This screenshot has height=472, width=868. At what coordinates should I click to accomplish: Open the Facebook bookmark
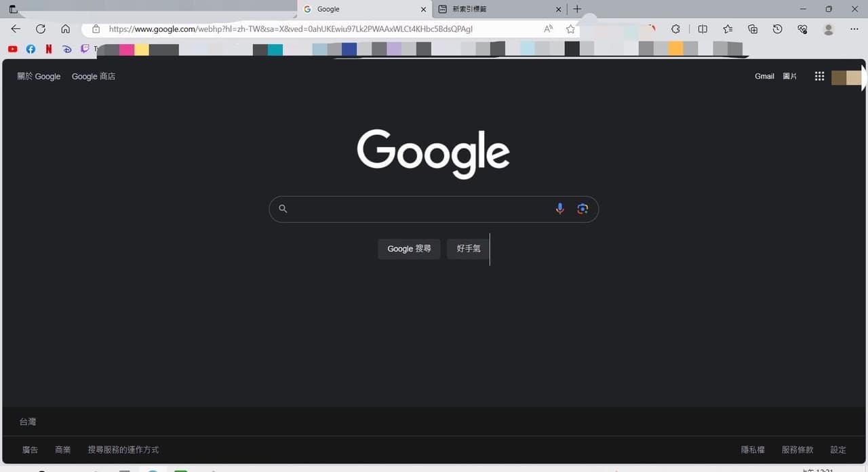tap(31, 49)
